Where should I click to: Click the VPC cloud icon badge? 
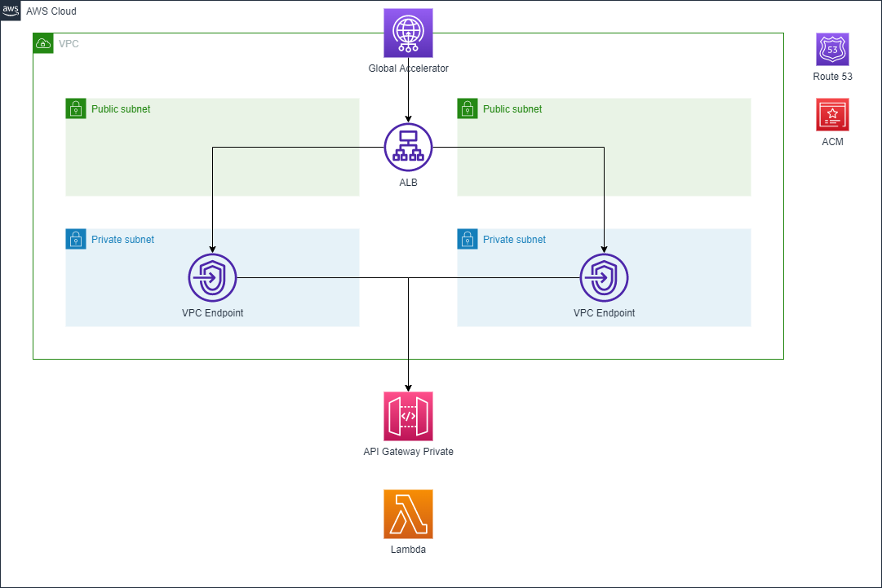(x=43, y=43)
